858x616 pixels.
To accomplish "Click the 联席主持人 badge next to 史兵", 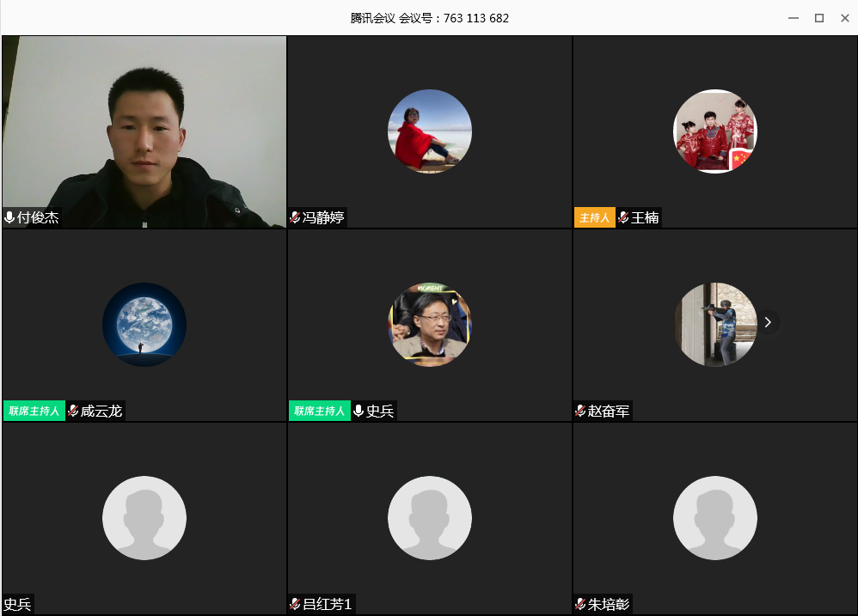I will (x=319, y=412).
